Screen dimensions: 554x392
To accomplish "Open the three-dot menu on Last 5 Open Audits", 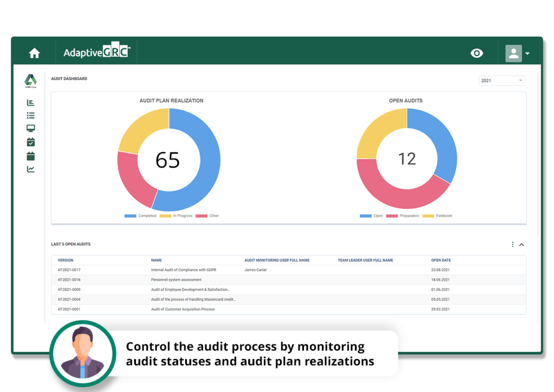I will [512, 244].
